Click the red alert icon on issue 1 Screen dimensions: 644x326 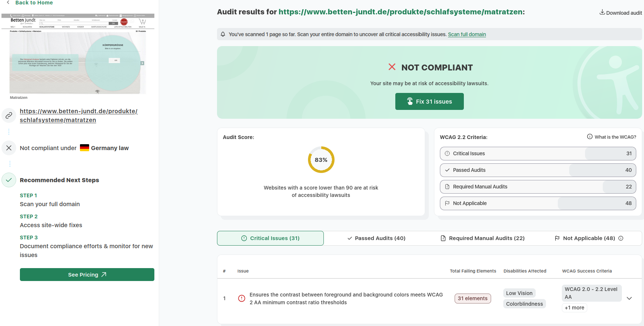[242, 298]
